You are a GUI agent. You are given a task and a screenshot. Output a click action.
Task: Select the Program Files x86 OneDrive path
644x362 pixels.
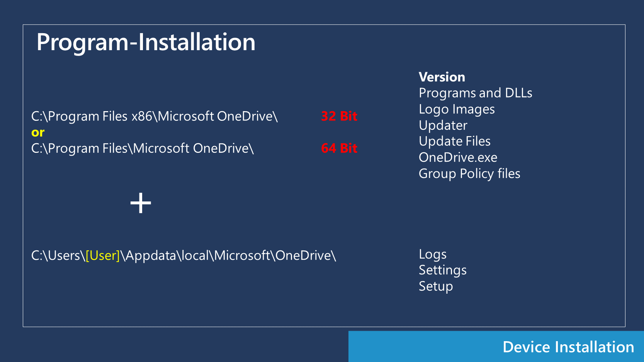tap(154, 116)
